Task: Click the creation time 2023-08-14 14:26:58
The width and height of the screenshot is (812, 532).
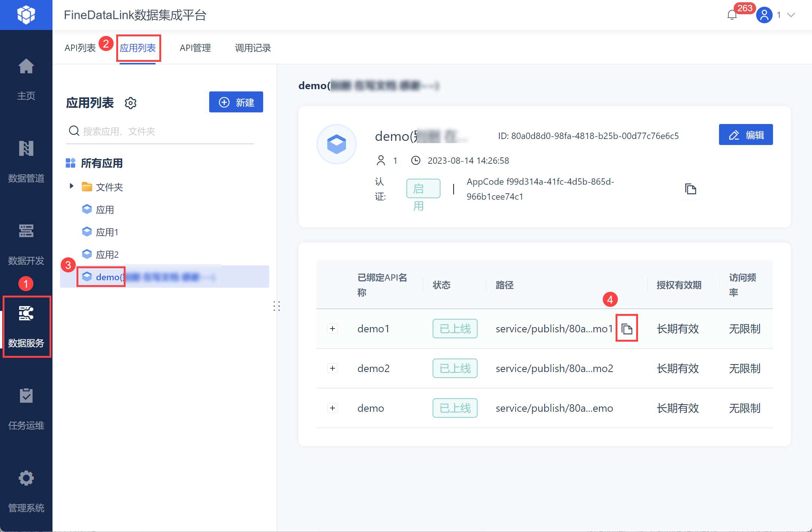Action: (x=468, y=160)
